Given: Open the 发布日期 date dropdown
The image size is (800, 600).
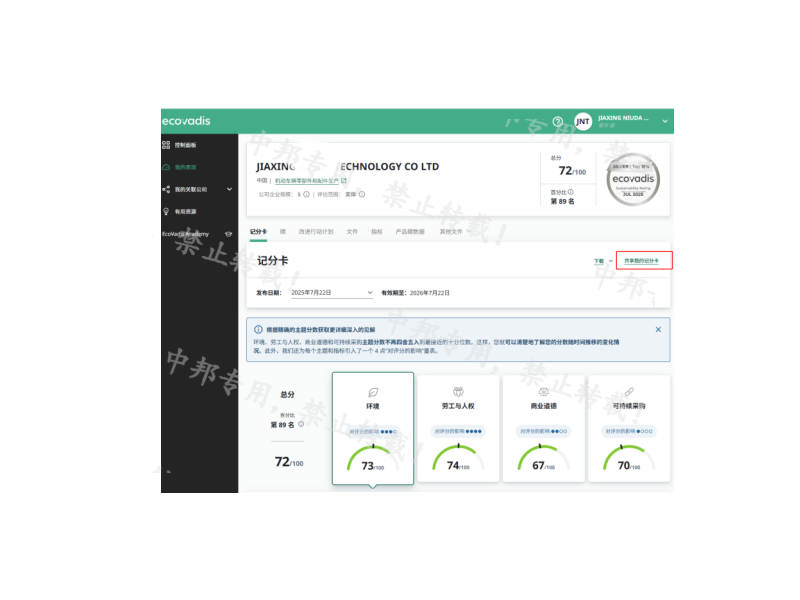Looking at the screenshot, I should (x=331, y=293).
